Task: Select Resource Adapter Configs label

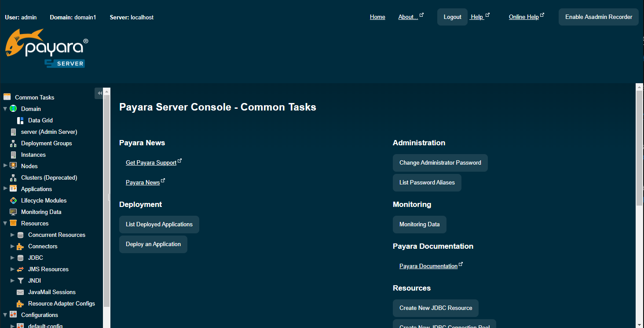Action: (62, 303)
